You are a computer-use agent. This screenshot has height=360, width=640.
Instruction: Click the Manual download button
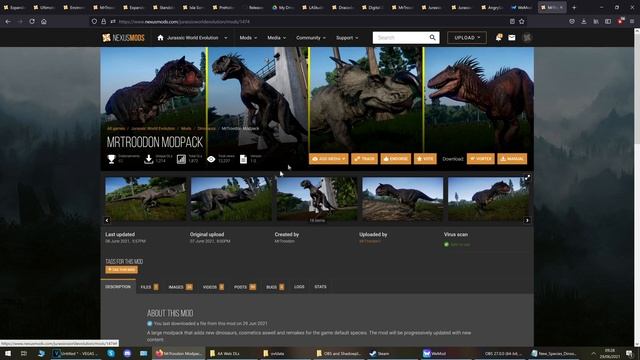(512, 159)
